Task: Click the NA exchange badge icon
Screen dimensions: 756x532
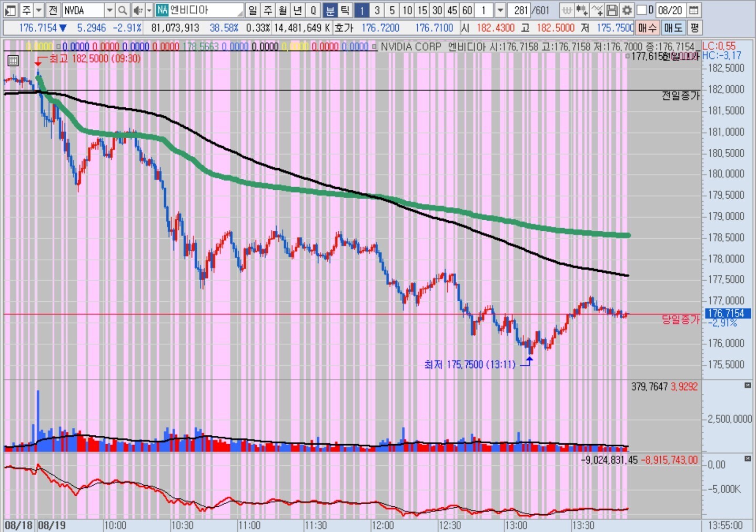Action: click(x=162, y=10)
